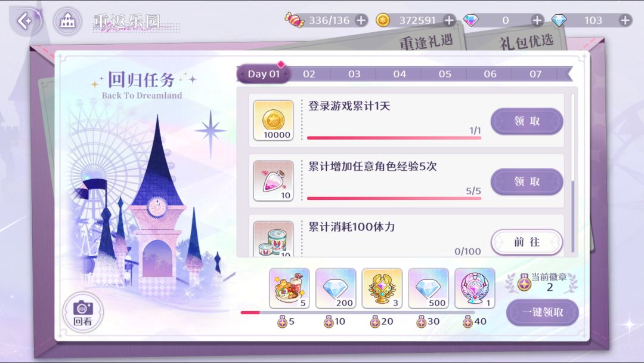The image size is (644, 363).
Task: Add blue diamonds with plus icon
Action: pos(625,20)
